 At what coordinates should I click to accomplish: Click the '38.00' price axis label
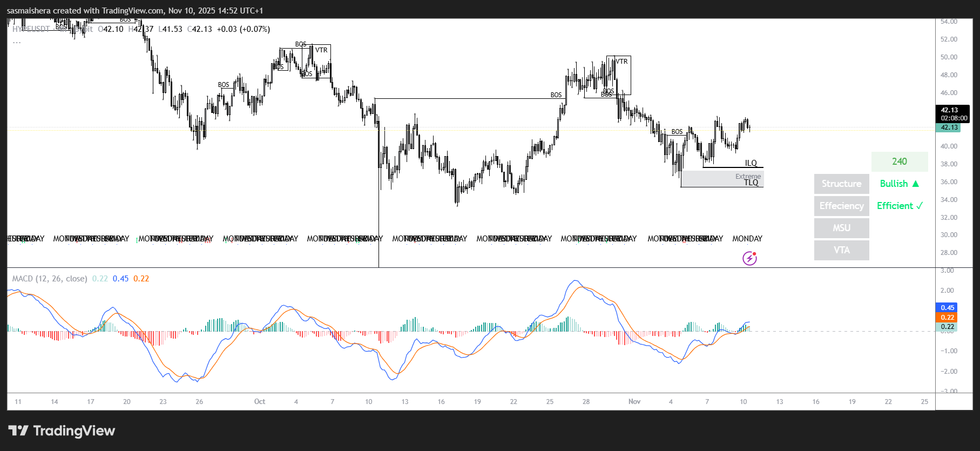click(949, 164)
